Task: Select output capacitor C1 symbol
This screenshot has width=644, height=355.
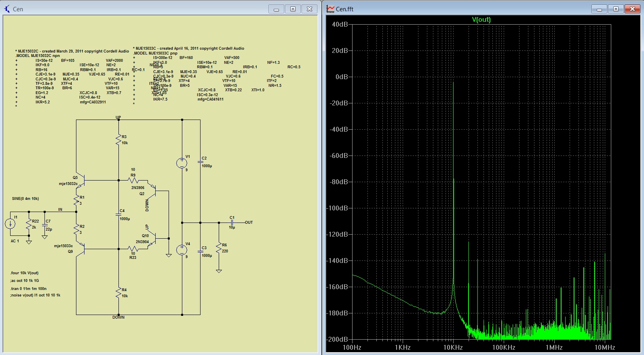Action: click(x=232, y=223)
